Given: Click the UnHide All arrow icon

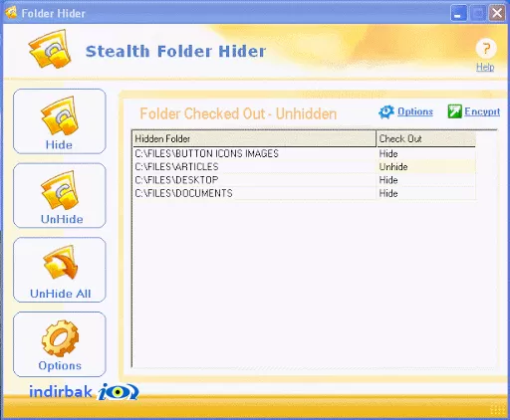Looking at the screenshot, I should 60,263.
